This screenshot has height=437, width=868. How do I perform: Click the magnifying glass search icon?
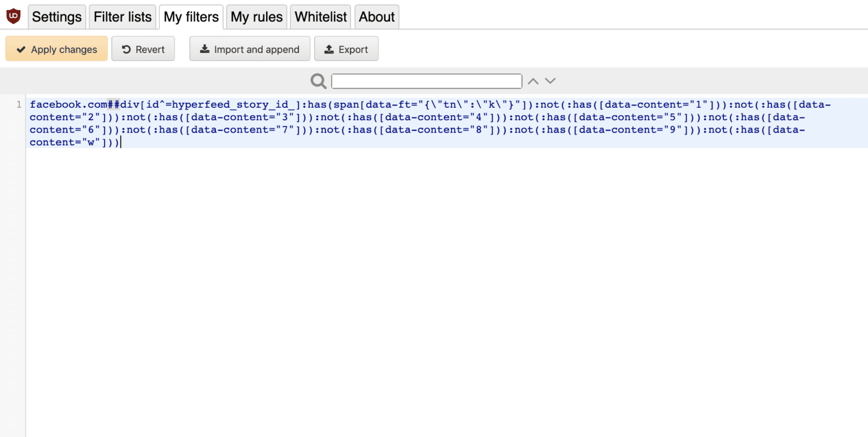[x=319, y=81]
